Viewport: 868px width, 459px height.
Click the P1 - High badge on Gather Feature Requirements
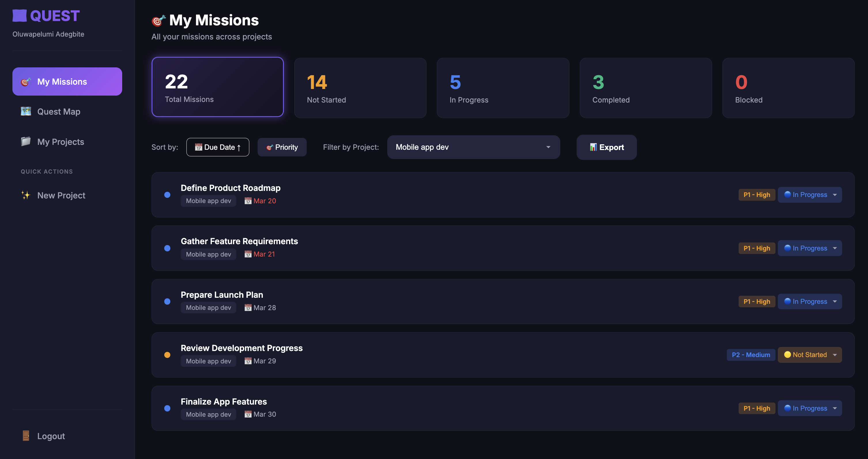(x=757, y=248)
